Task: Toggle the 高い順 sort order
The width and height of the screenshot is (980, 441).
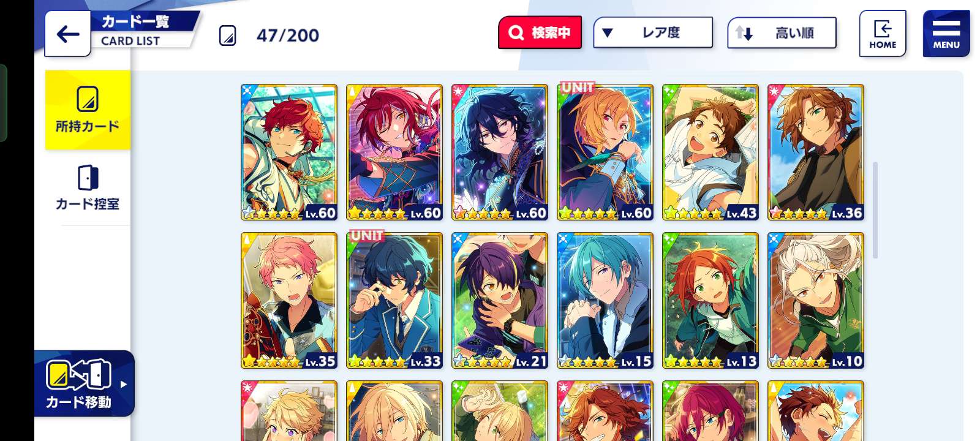Action: point(782,32)
